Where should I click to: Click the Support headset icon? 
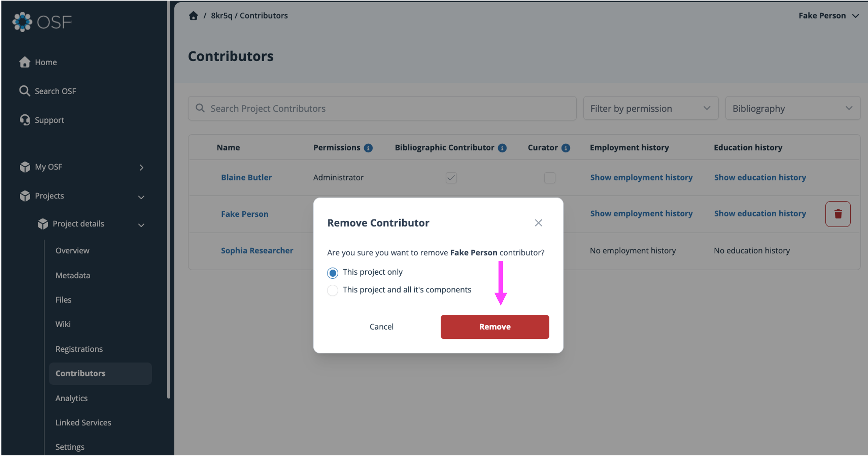pos(25,120)
